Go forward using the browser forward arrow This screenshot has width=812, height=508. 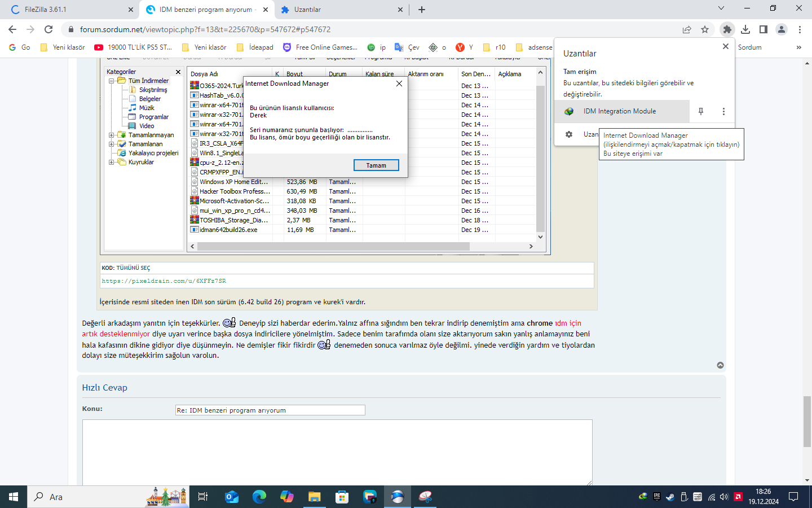(30, 29)
